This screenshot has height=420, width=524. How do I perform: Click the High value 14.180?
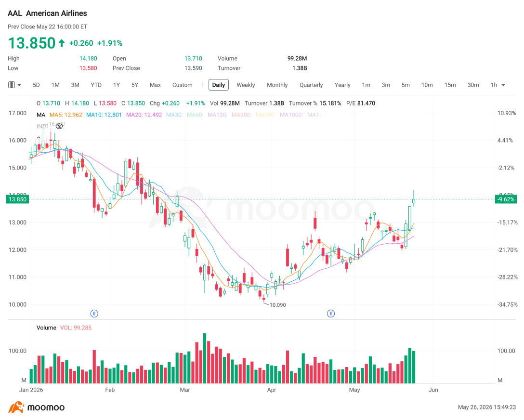pos(88,58)
